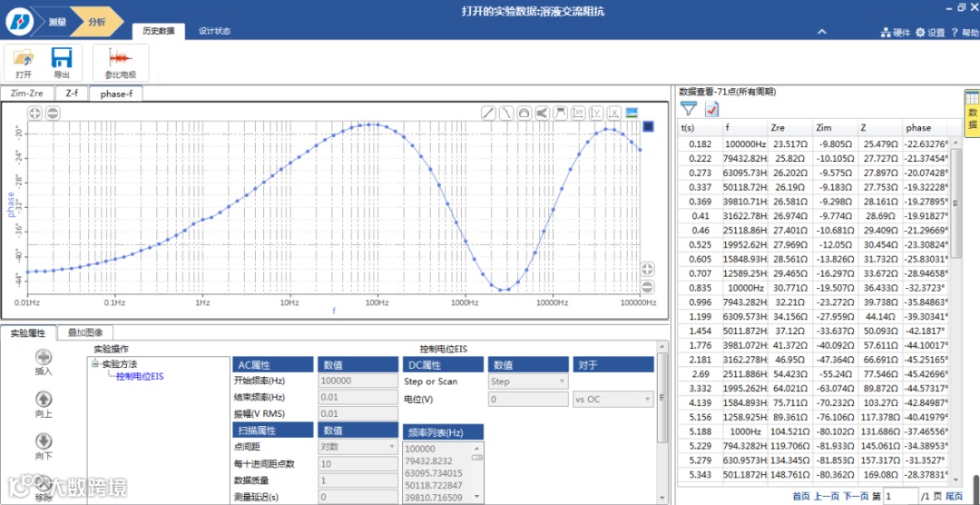The image size is (980, 505).
Task: Switch to the Z-f plot tab
Action: (x=71, y=94)
